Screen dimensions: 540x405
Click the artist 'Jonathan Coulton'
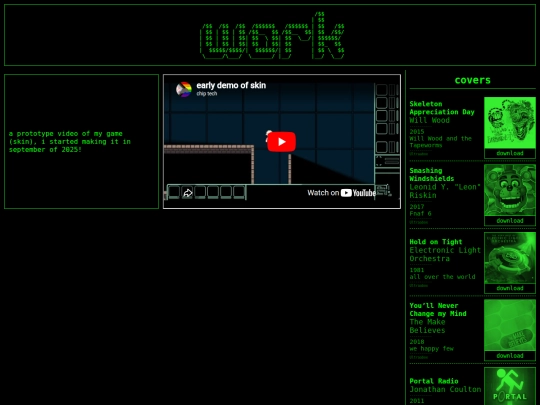445,390
